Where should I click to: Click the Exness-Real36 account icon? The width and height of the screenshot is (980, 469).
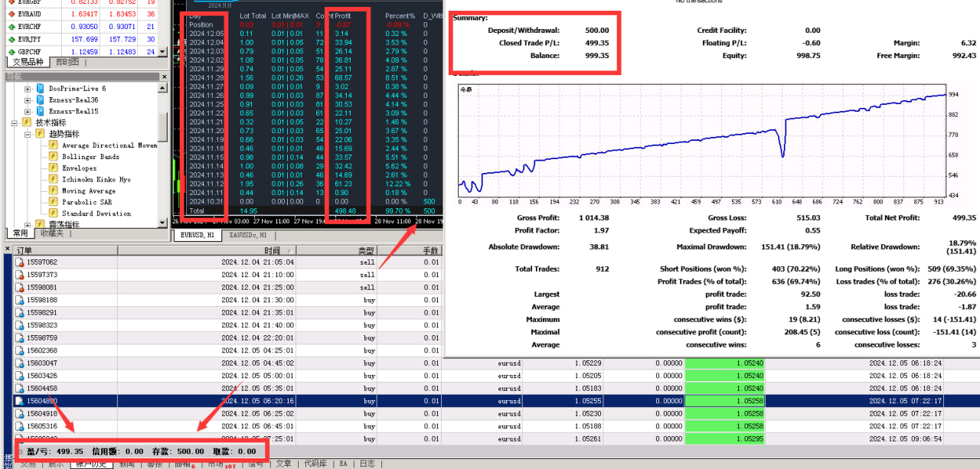[41, 99]
